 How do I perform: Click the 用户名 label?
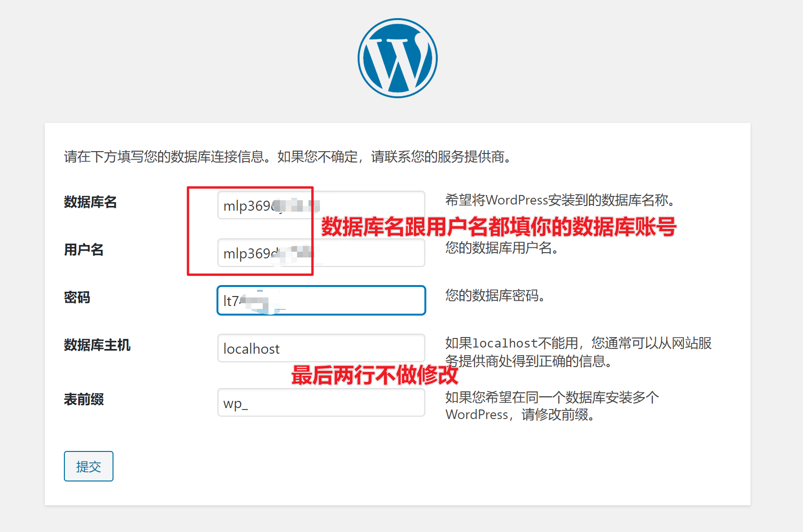pos(84,249)
